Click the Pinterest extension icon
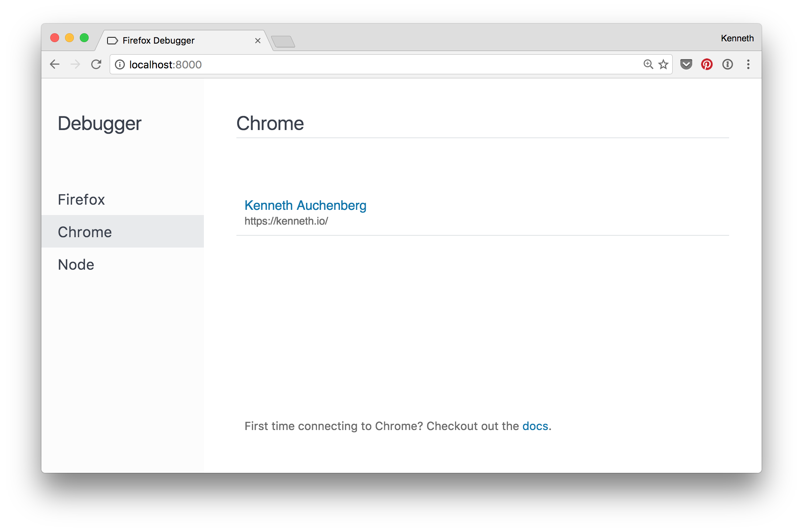Screen dimensions: 803x532 pyautogui.click(x=707, y=64)
